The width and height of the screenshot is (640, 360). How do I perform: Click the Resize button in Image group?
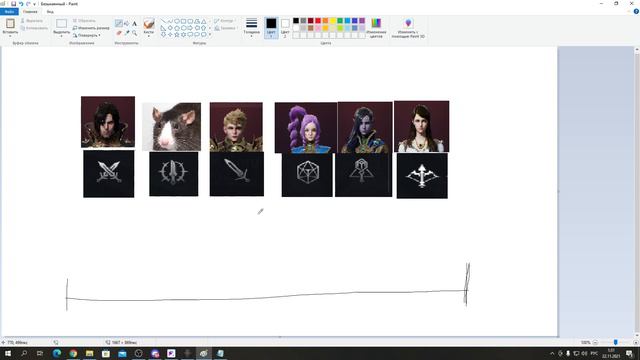(91, 28)
